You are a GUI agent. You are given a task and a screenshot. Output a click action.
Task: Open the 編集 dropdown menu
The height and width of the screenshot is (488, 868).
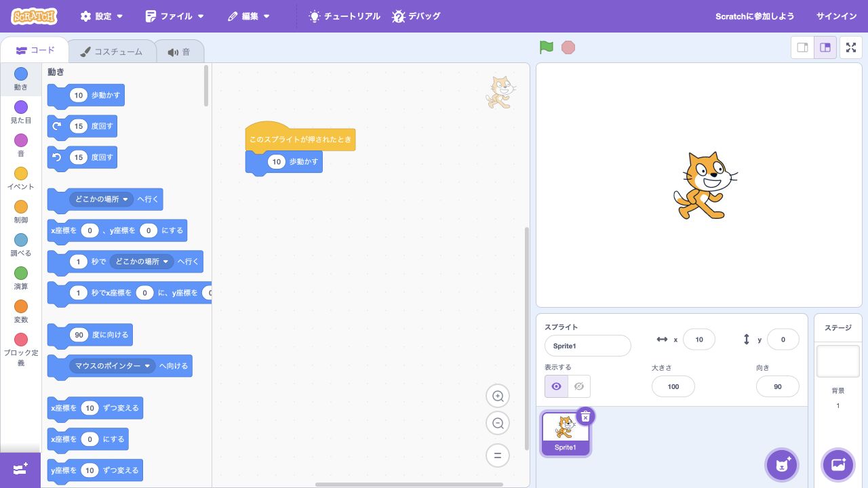point(249,16)
